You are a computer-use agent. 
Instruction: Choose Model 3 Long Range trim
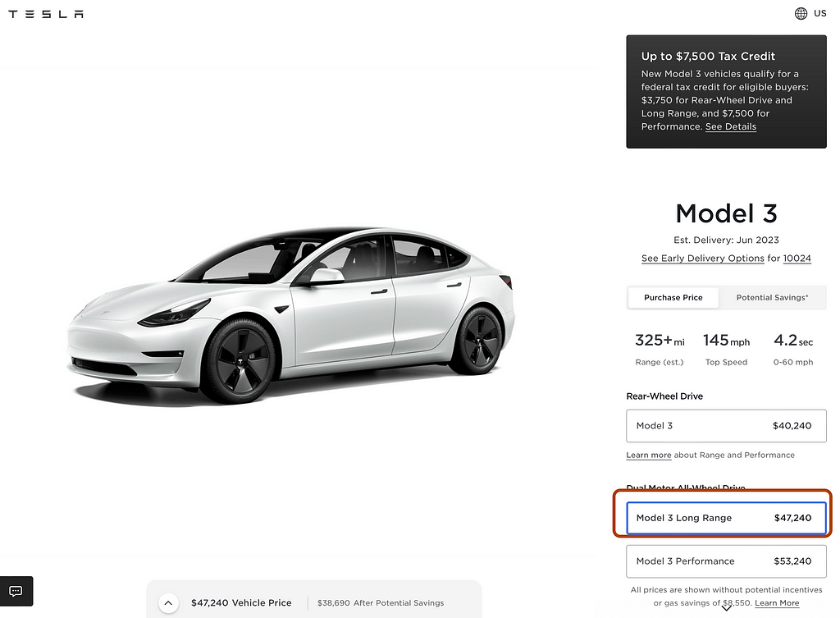(726, 518)
